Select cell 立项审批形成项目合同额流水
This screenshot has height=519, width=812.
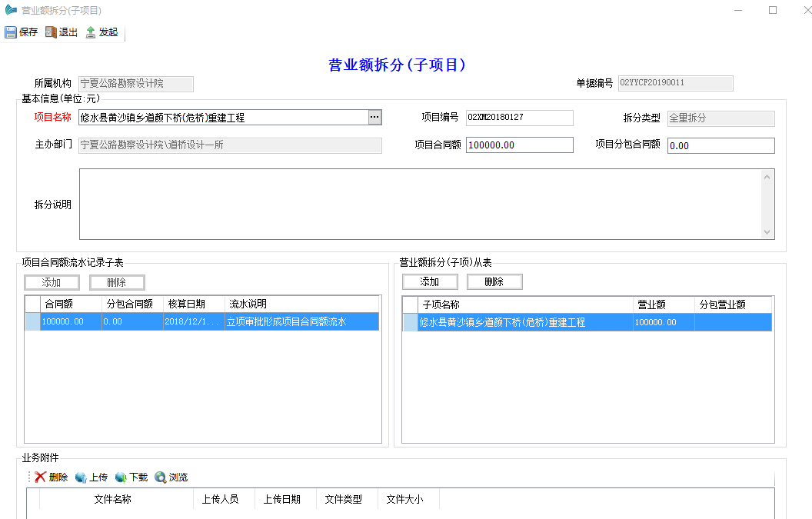[302, 321]
